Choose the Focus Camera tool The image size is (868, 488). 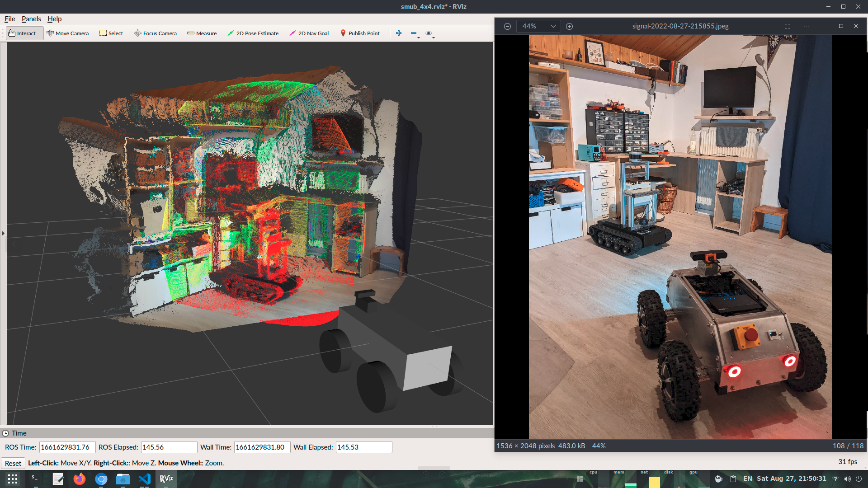tap(155, 33)
